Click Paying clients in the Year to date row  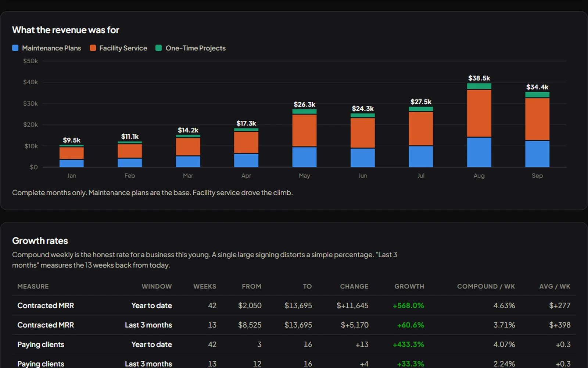tap(41, 344)
